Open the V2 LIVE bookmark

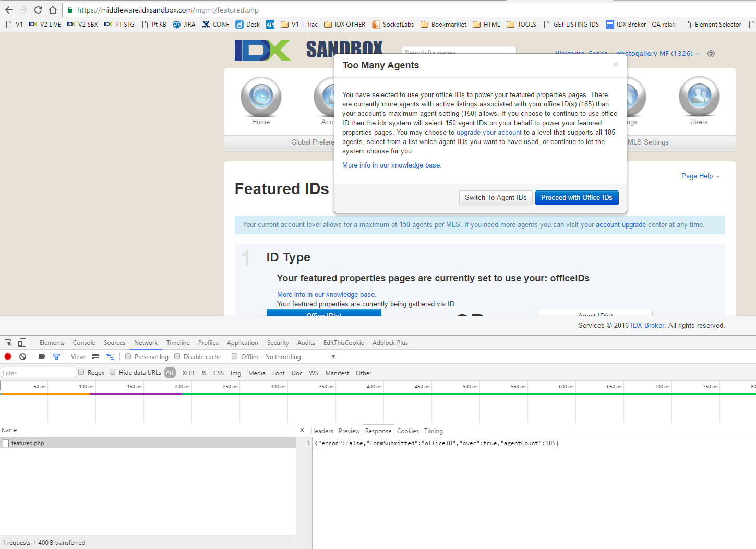[45, 25]
